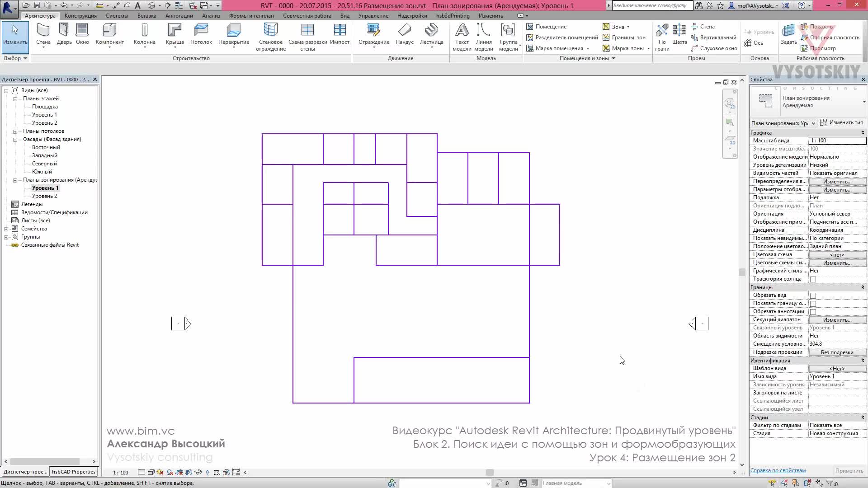Open the Марка помещения dropdown
The height and width of the screenshot is (488, 868).
(x=588, y=48)
